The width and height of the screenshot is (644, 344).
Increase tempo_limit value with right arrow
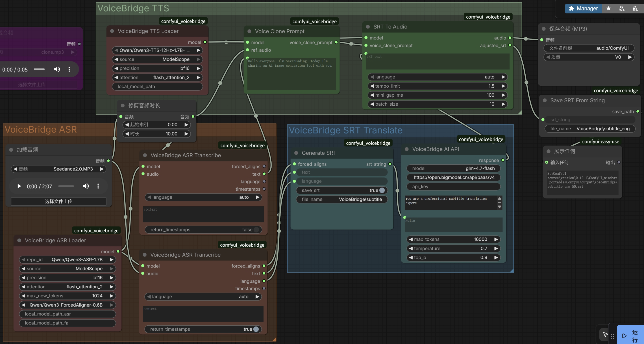tap(503, 86)
